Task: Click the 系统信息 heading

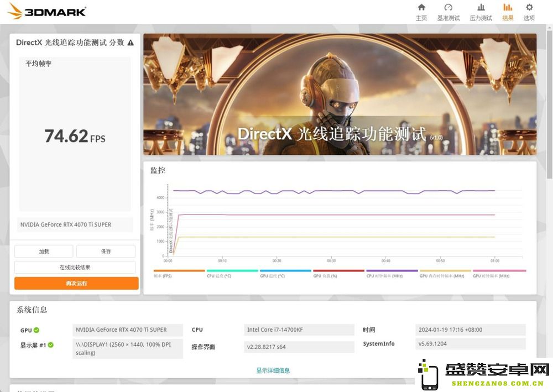Action: (32, 310)
